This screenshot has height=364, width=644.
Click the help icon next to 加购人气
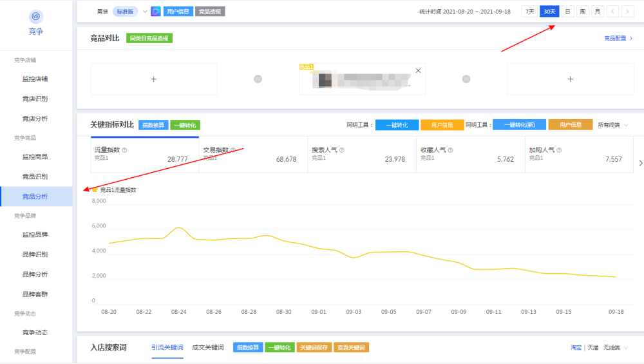(559, 150)
